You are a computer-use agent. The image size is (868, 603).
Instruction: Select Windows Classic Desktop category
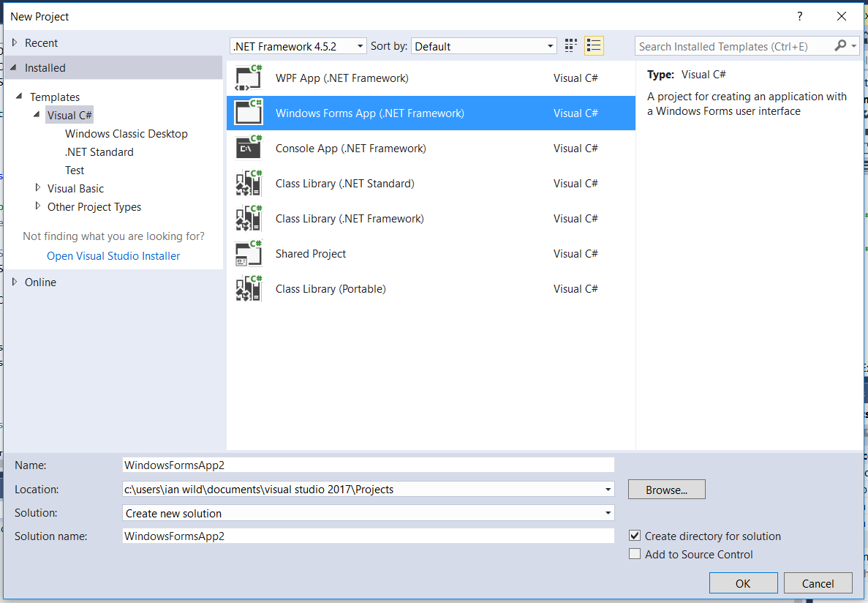tap(127, 134)
